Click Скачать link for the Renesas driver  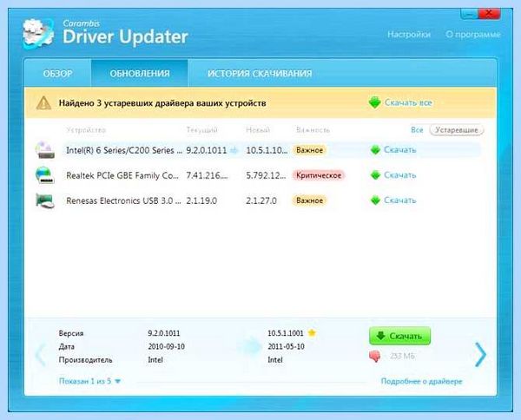400,200
